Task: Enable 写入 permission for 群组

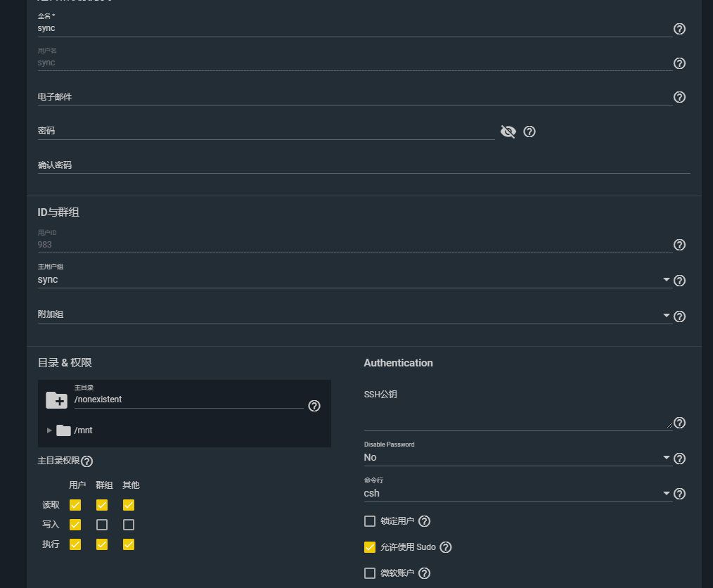Action: [x=102, y=525]
